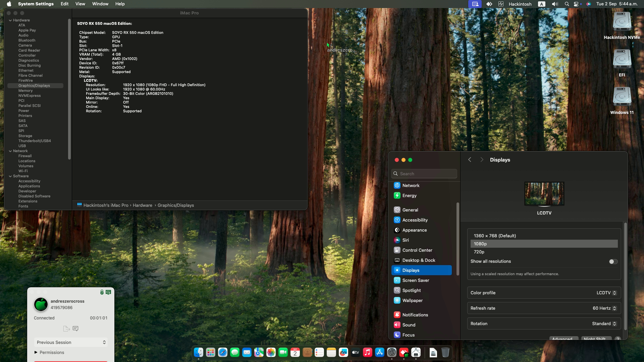The width and height of the screenshot is (644, 362).
Task: Click the System Information sidebar scrollbar
Action: coord(69,89)
